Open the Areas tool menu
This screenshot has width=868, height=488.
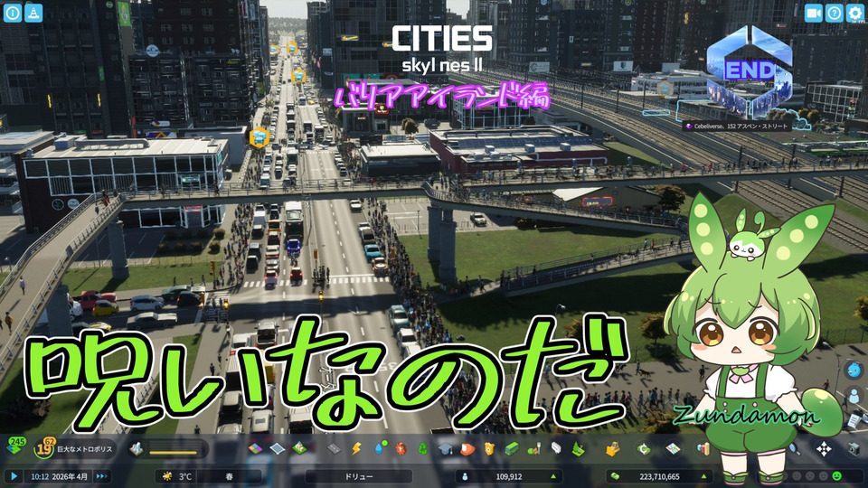pos(278,449)
